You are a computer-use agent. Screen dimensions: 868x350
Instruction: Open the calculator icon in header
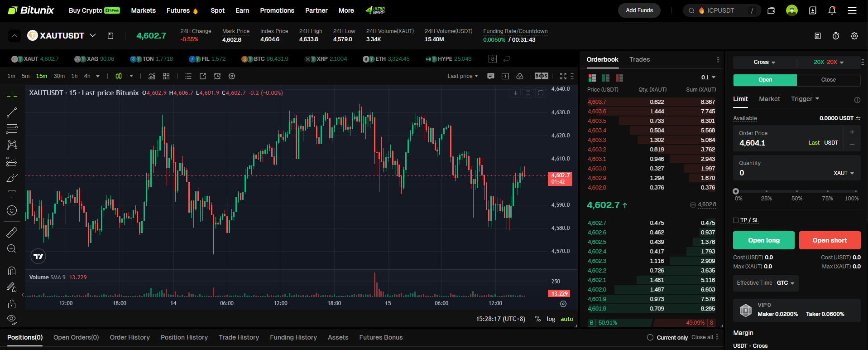coord(818,36)
